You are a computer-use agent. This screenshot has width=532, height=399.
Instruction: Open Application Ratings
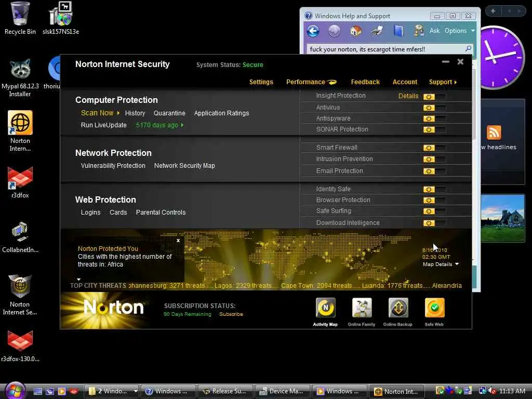point(221,113)
